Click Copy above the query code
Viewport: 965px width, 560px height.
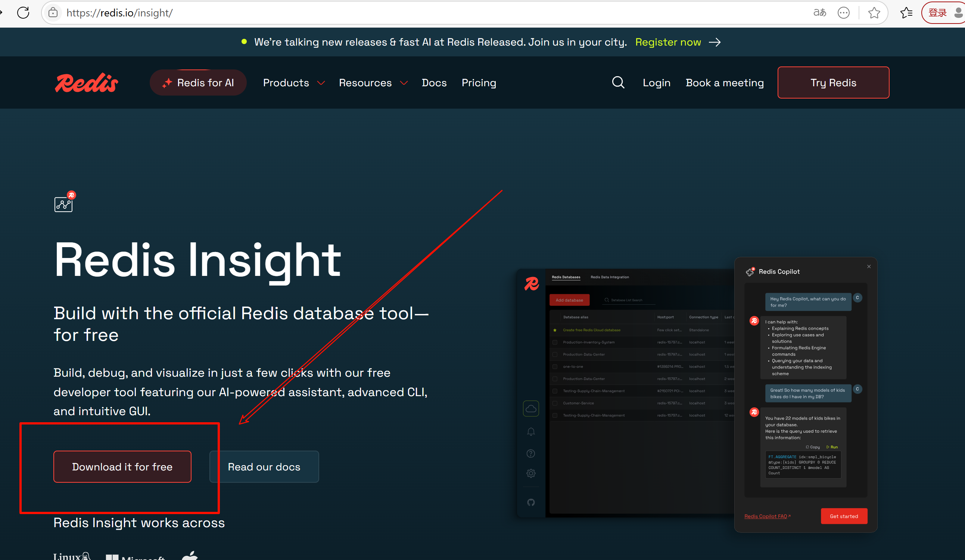(813, 447)
